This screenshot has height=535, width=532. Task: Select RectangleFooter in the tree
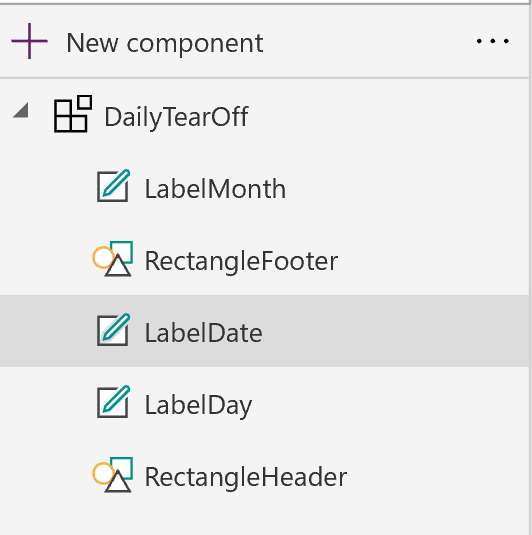[x=241, y=261]
